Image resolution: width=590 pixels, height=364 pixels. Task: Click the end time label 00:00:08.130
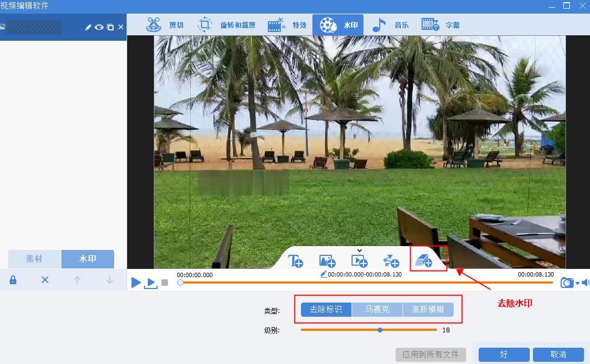click(x=536, y=274)
